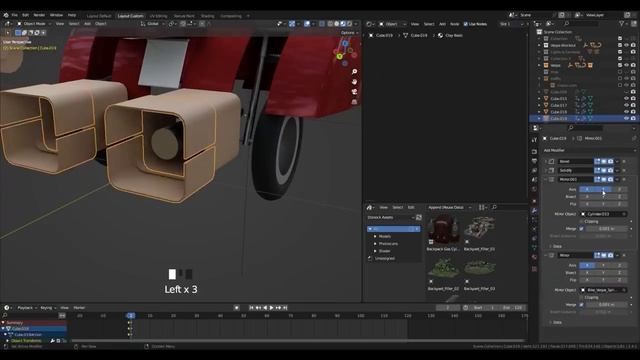Click render camera icon on Bevel modifier

click(x=611, y=161)
